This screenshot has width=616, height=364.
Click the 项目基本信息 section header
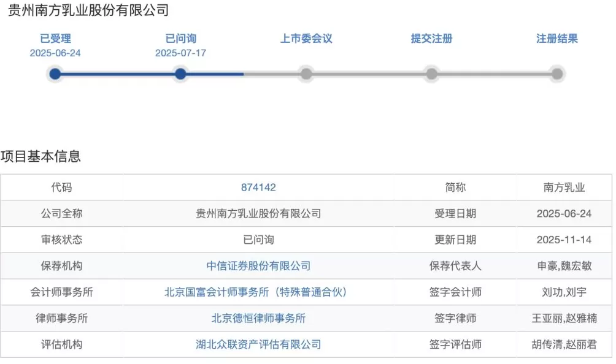pos(40,155)
